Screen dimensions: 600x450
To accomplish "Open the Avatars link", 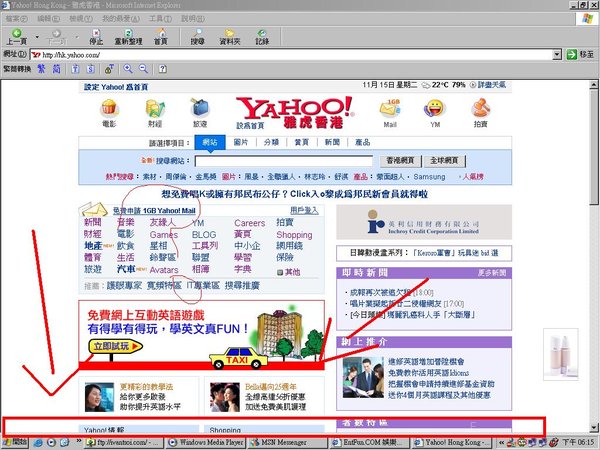I will [x=164, y=270].
